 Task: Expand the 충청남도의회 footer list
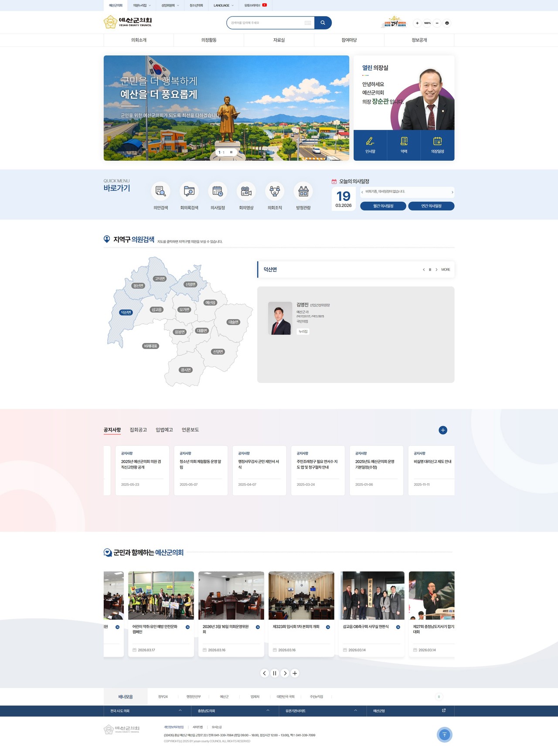(235, 711)
